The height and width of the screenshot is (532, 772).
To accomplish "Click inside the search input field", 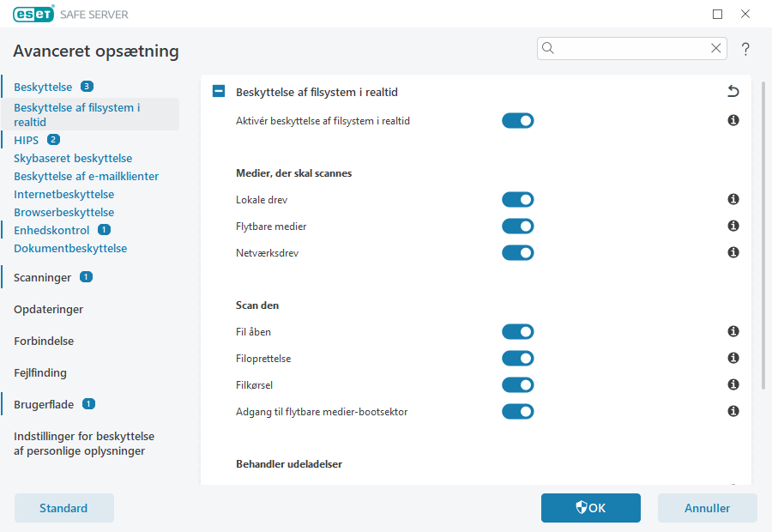I will pyautogui.click(x=630, y=49).
